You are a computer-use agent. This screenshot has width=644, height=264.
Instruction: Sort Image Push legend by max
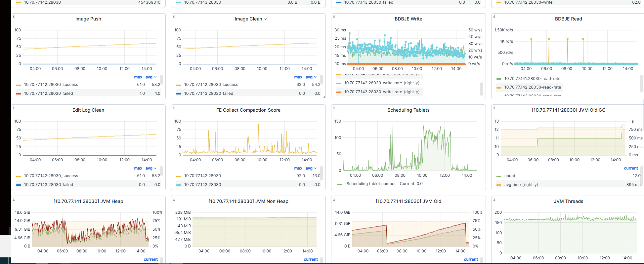[x=138, y=77]
